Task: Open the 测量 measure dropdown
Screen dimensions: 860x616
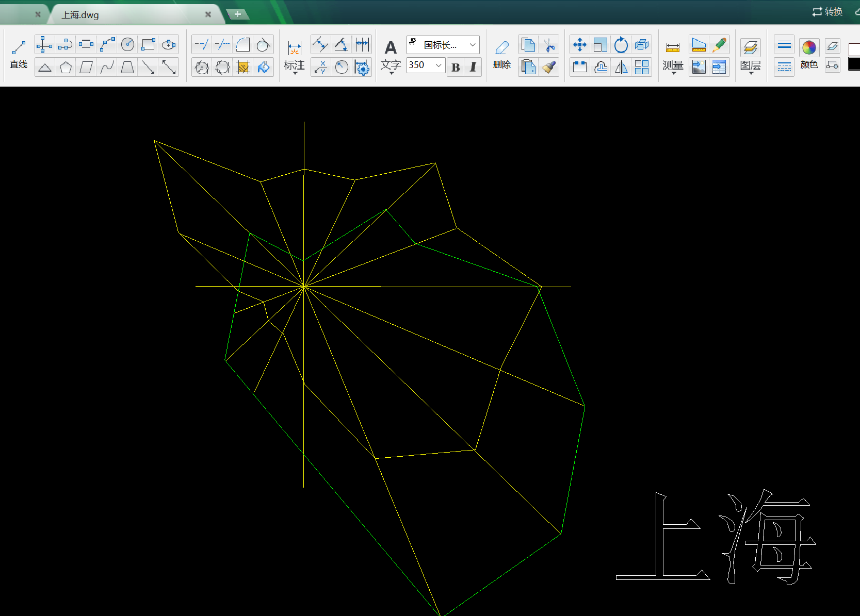Action: (673, 58)
